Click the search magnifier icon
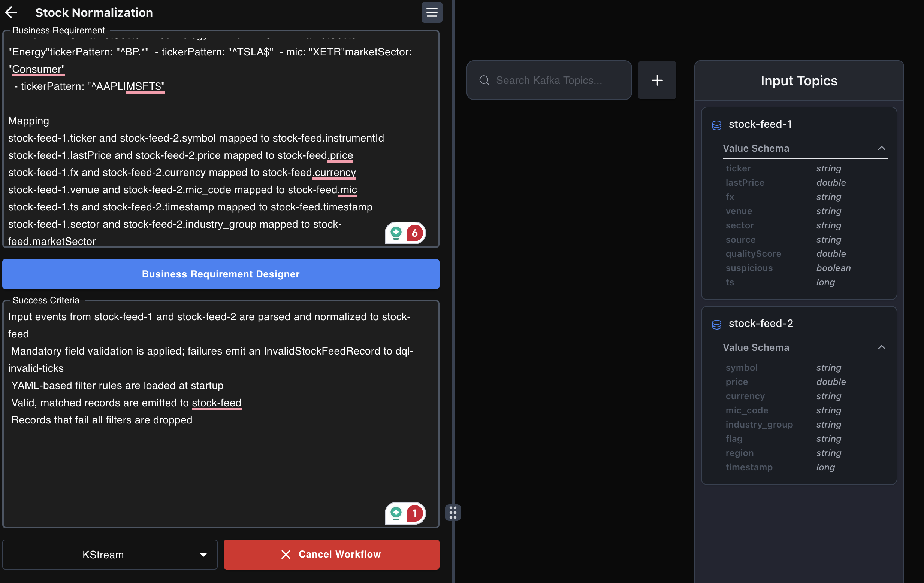 point(484,80)
